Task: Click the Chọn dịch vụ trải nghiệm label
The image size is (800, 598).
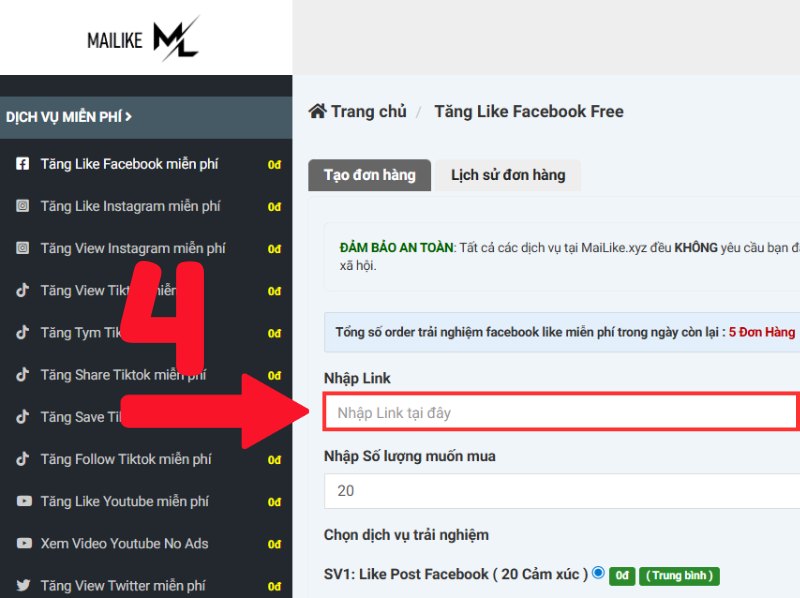Action: point(406,535)
